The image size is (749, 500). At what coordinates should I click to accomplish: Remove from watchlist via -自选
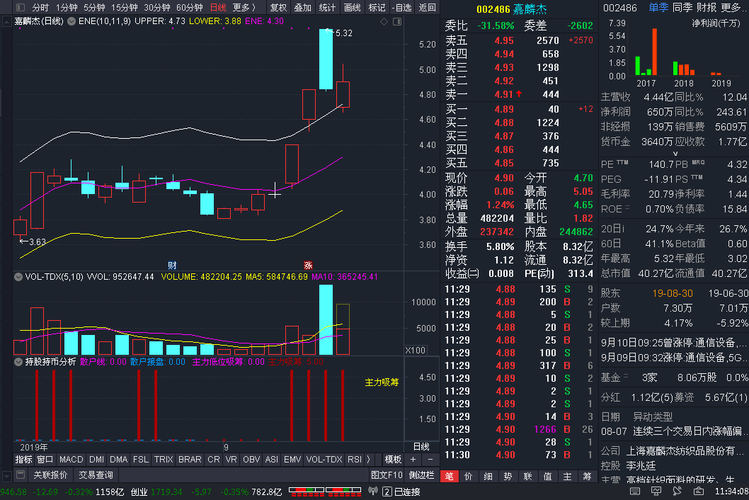click(x=401, y=7)
